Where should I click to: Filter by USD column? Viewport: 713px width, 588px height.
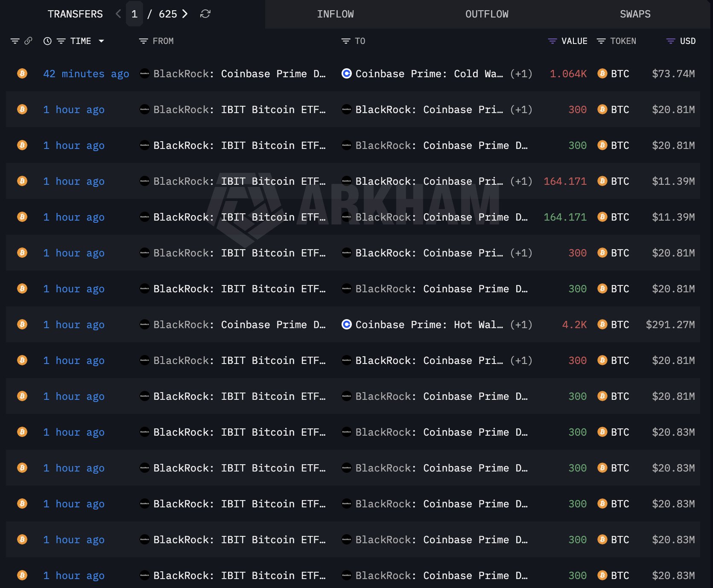pyautogui.click(x=671, y=41)
